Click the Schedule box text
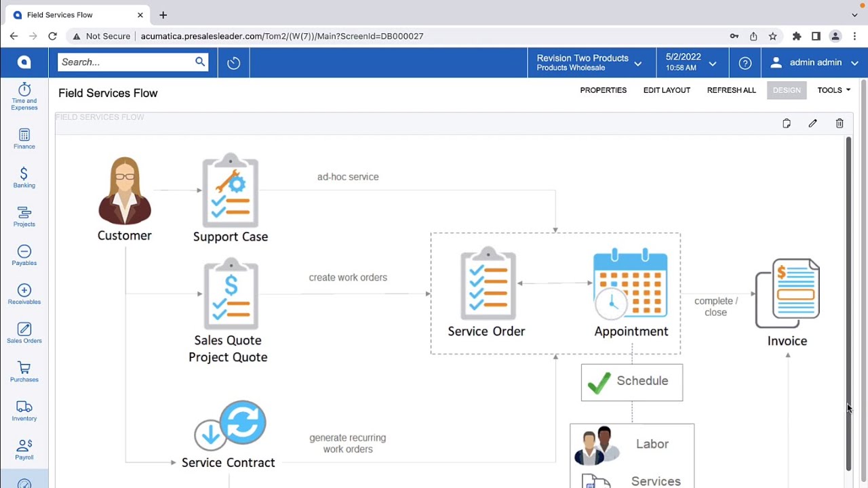868x488 pixels. coord(642,381)
